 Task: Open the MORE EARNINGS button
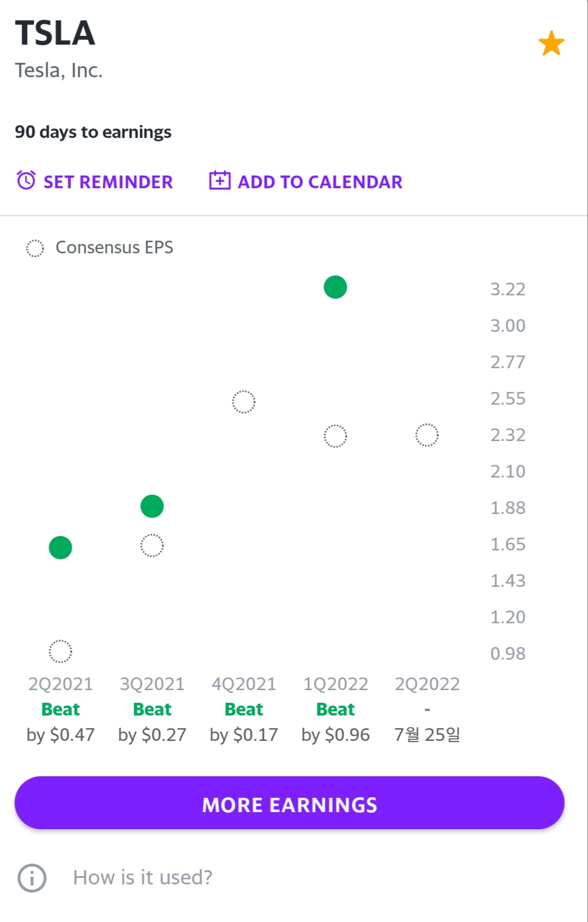click(x=289, y=803)
